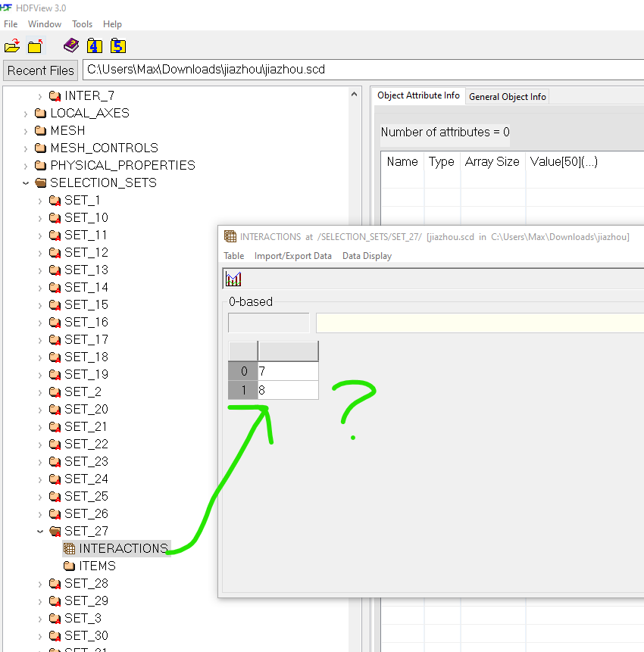
Task: Select row header 0 in data table
Action: (243, 371)
